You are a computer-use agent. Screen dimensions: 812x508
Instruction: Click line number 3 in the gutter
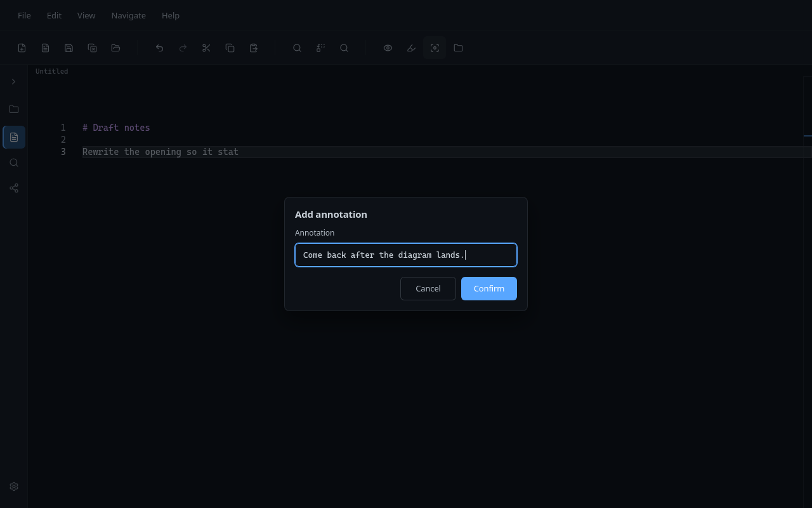(x=63, y=152)
